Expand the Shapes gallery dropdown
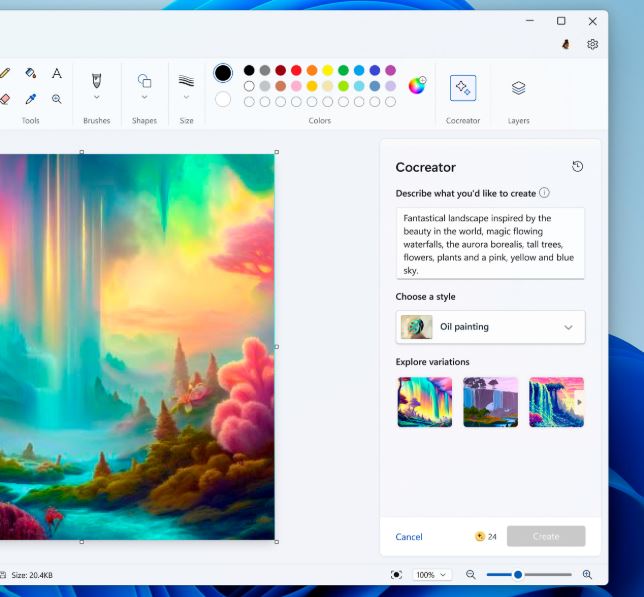 pyautogui.click(x=144, y=97)
